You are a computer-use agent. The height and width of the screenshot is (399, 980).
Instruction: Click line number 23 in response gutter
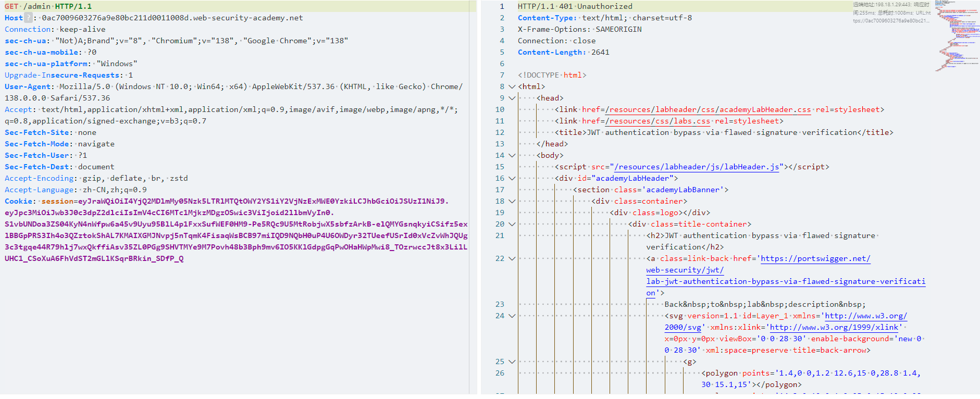coord(500,304)
